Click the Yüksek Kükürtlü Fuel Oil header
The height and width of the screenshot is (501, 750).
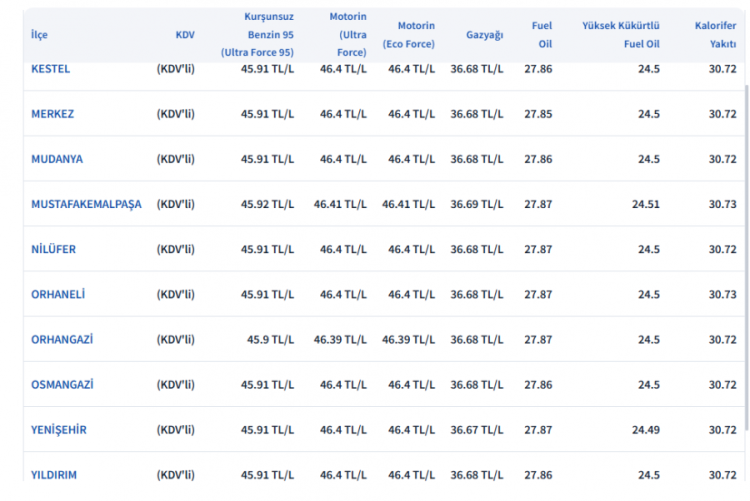(x=620, y=34)
